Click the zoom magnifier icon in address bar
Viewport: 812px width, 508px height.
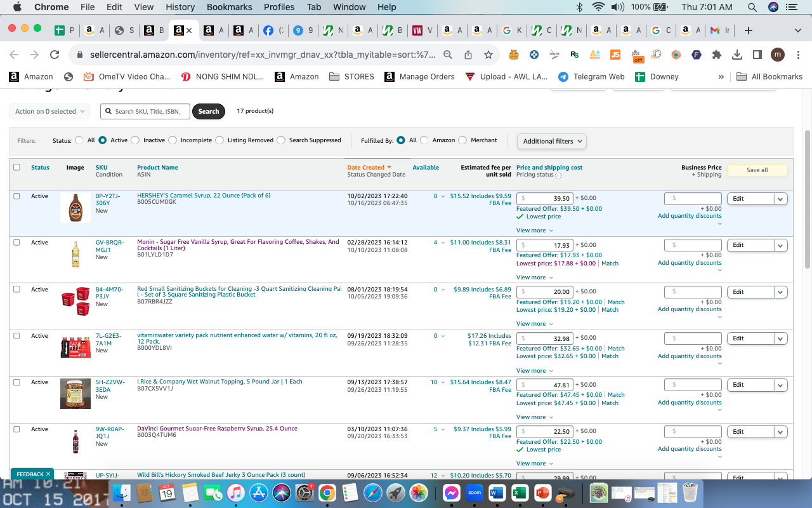tap(448, 55)
